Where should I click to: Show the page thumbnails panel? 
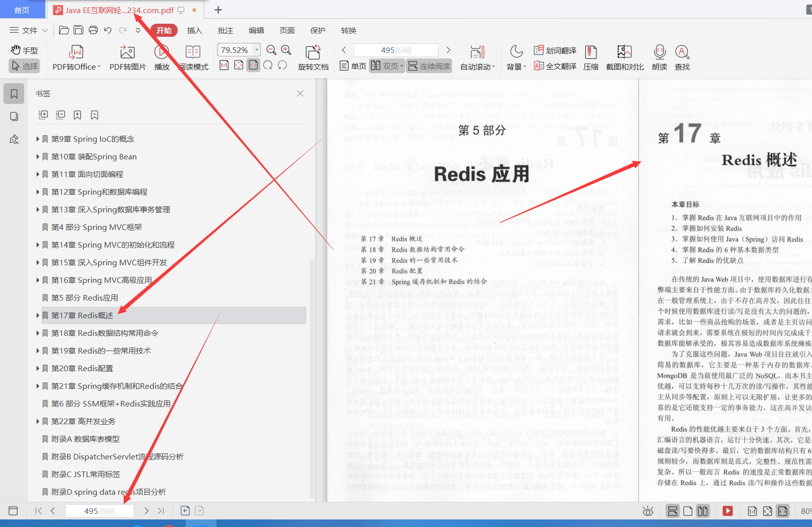14,116
